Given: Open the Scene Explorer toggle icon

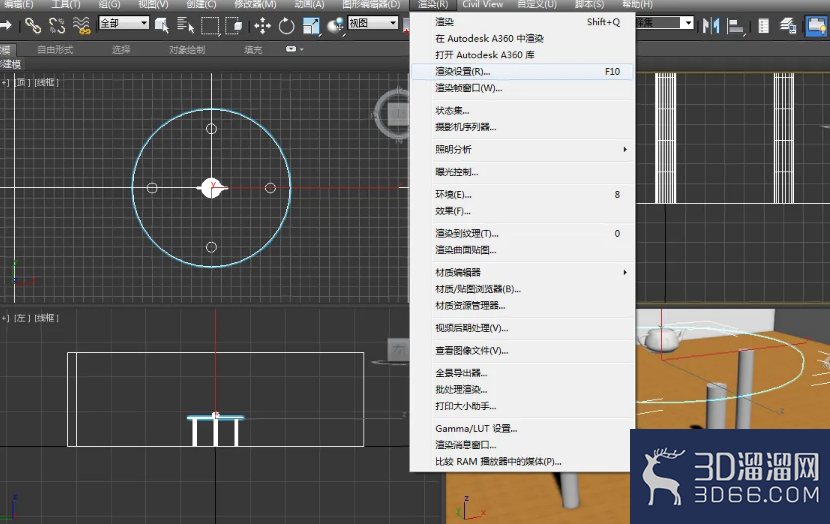Looking at the screenshot, I should 763,25.
